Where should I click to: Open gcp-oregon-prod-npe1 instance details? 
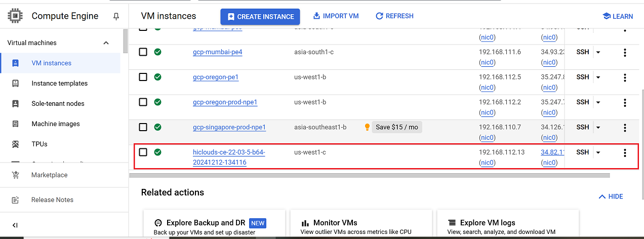click(x=225, y=102)
